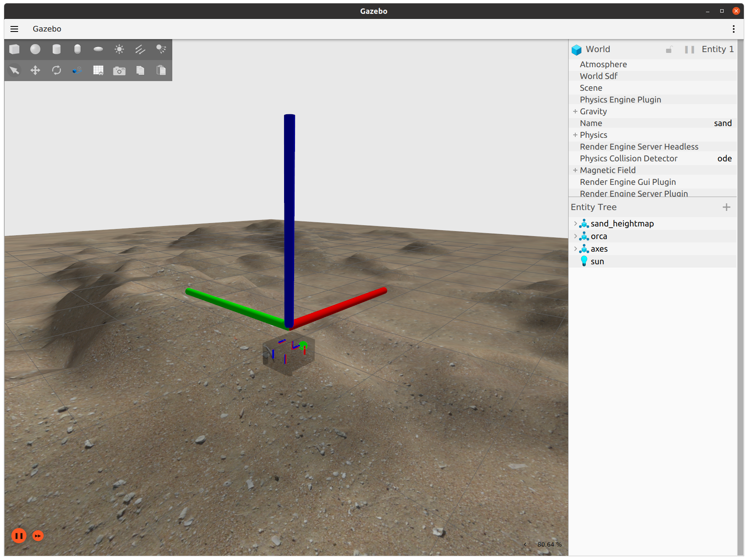748x560 pixels.
Task: Click the 80.64 % real time factor
Action: coord(549,544)
